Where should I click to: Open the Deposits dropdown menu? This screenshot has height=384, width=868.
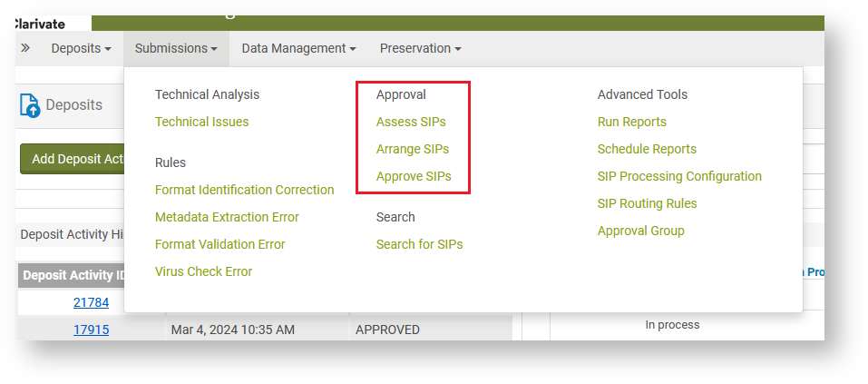click(x=81, y=48)
